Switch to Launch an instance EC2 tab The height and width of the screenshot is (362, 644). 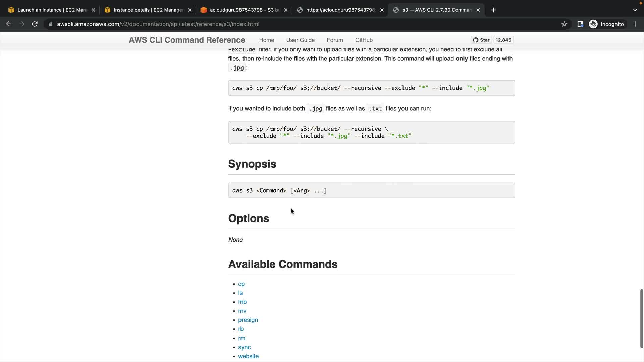50,10
